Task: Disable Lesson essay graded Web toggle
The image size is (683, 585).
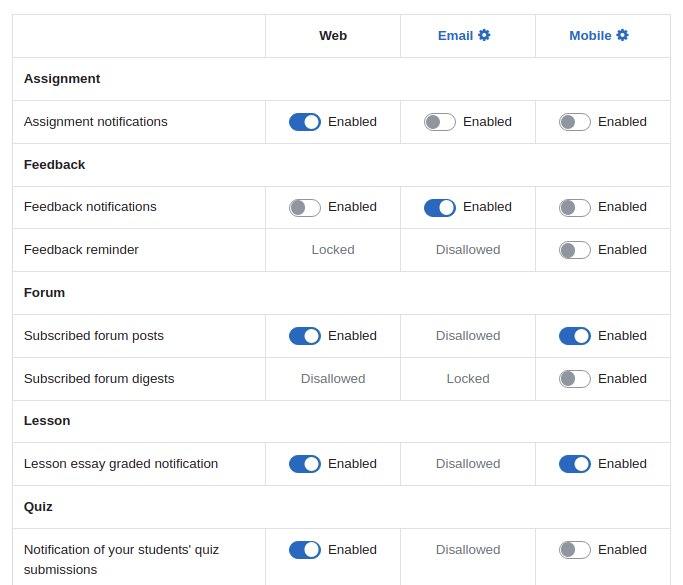Action: (x=304, y=464)
